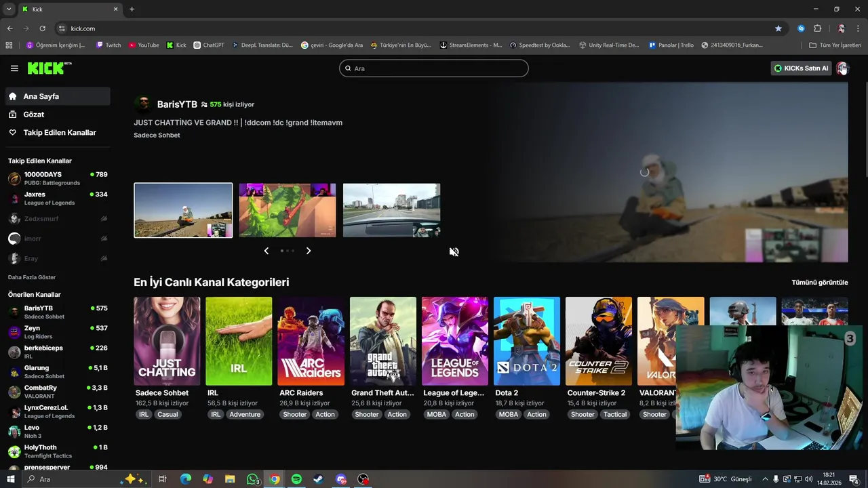This screenshot has width=868, height=488.
Task: Click the bookmark star in address bar
Action: pyautogui.click(x=778, y=28)
